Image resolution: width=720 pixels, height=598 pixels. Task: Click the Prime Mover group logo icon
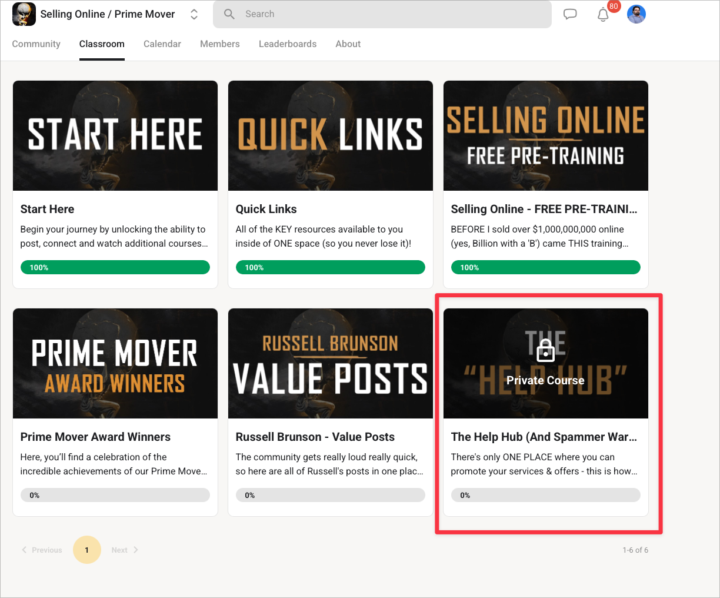point(24,14)
